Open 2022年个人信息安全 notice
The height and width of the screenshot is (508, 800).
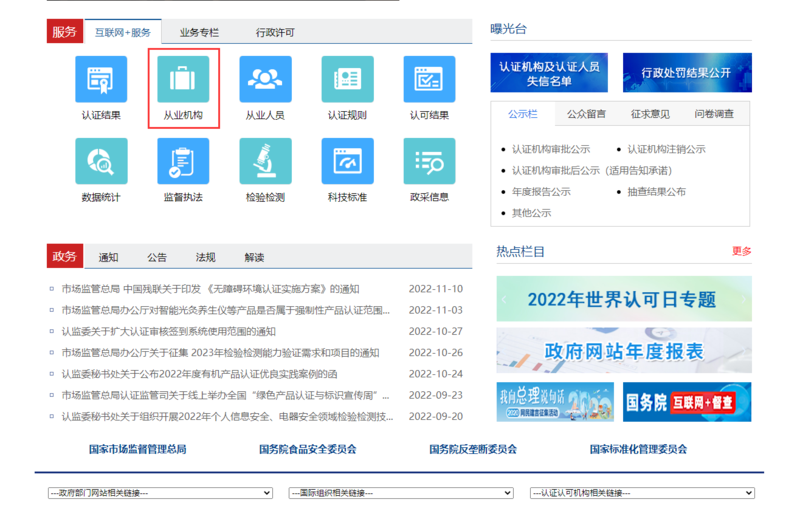coord(228,417)
